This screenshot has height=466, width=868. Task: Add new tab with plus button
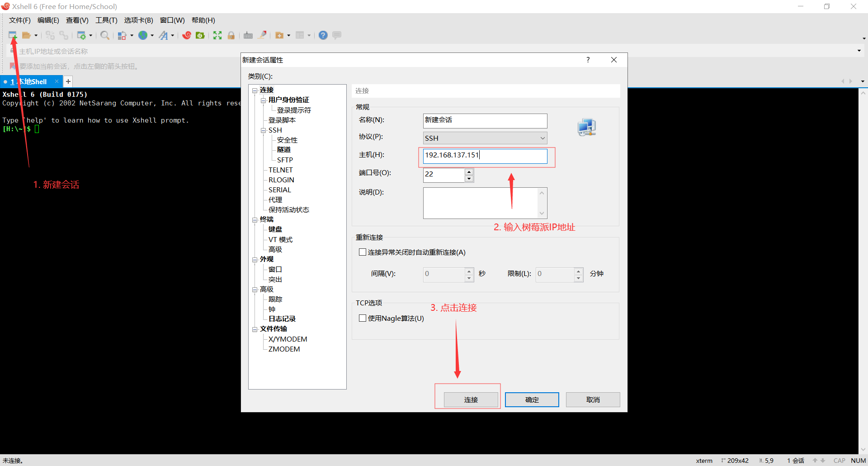pyautogui.click(x=68, y=81)
